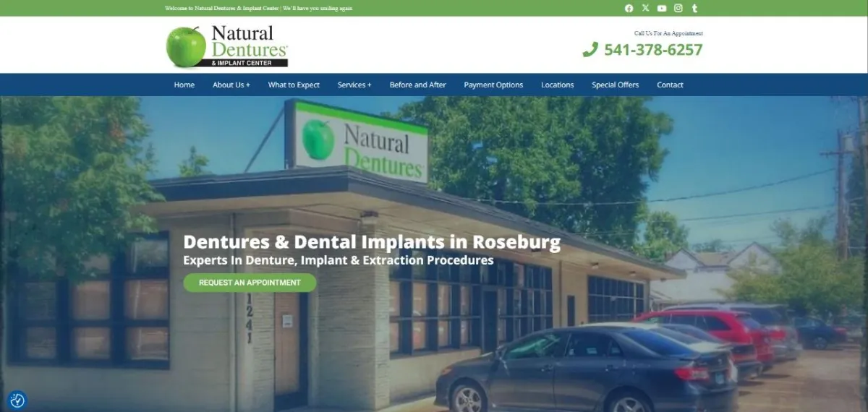Open the What to Expect page
The image size is (868, 412).
point(294,85)
